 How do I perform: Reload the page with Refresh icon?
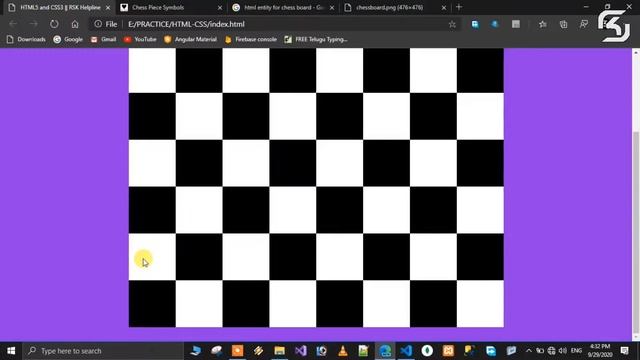coord(54,24)
